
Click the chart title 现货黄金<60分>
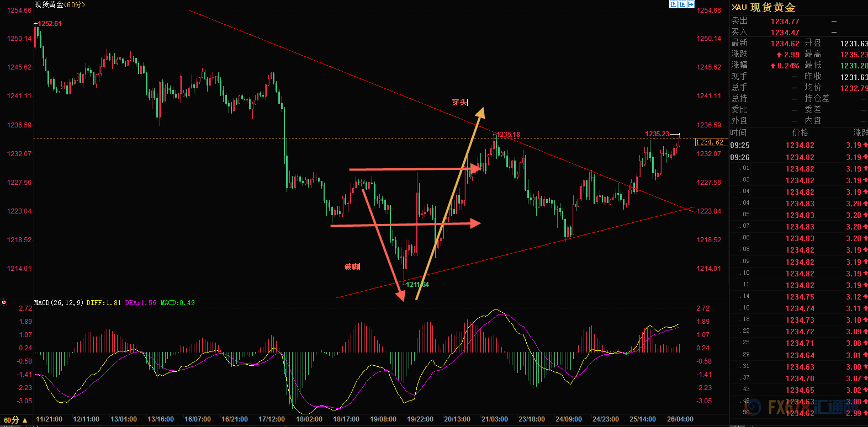click(x=60, y=4)
